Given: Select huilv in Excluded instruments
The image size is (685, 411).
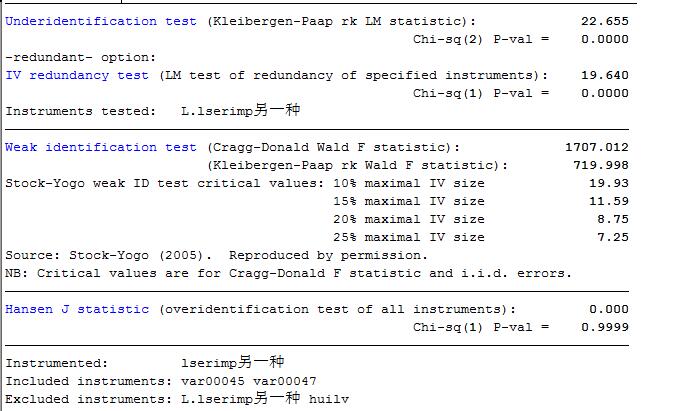Looking at the screenshot, I should coord(329,399).
